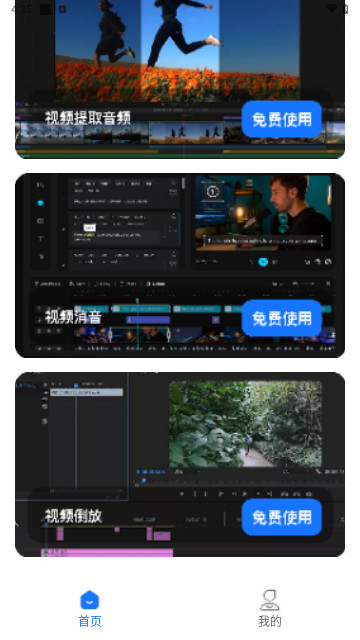Tap 免费使用 on 视频倒放 card

282,517
